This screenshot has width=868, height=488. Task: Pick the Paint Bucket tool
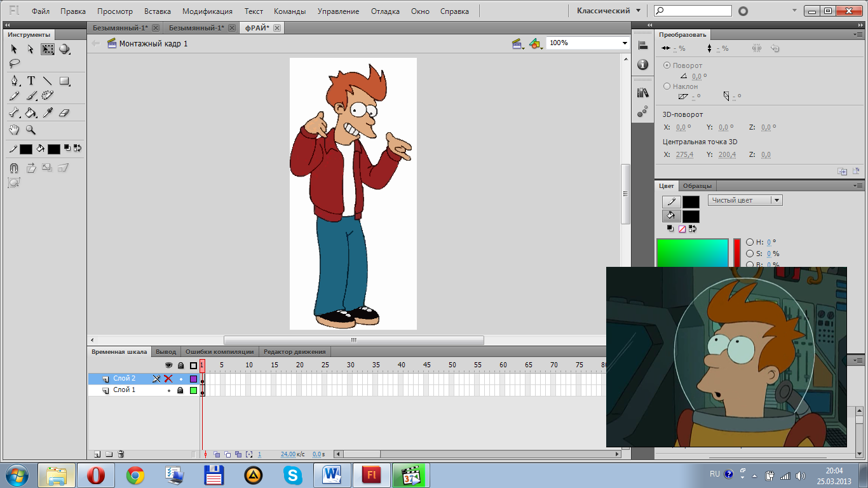(x=31, y=112)
